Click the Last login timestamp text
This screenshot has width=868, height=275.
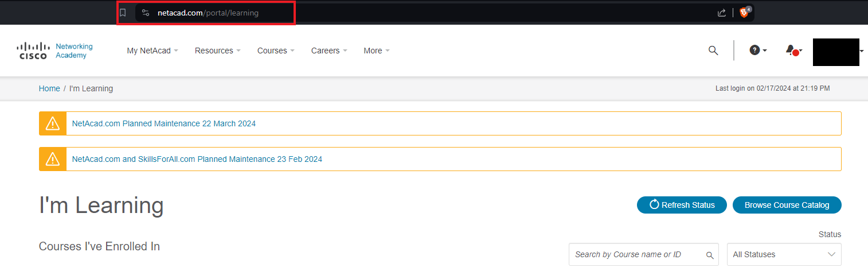click(773, 88)
